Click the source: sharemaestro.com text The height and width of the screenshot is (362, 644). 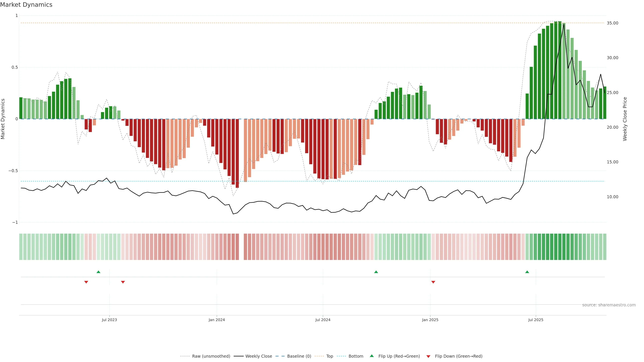[x=609, y=305]
